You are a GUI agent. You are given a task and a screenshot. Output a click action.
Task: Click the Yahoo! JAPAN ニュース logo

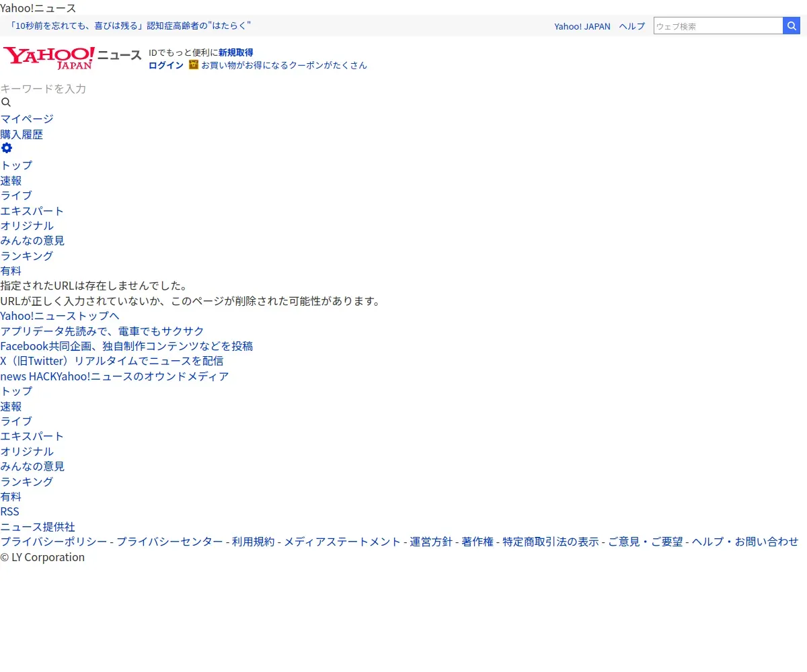73,58
